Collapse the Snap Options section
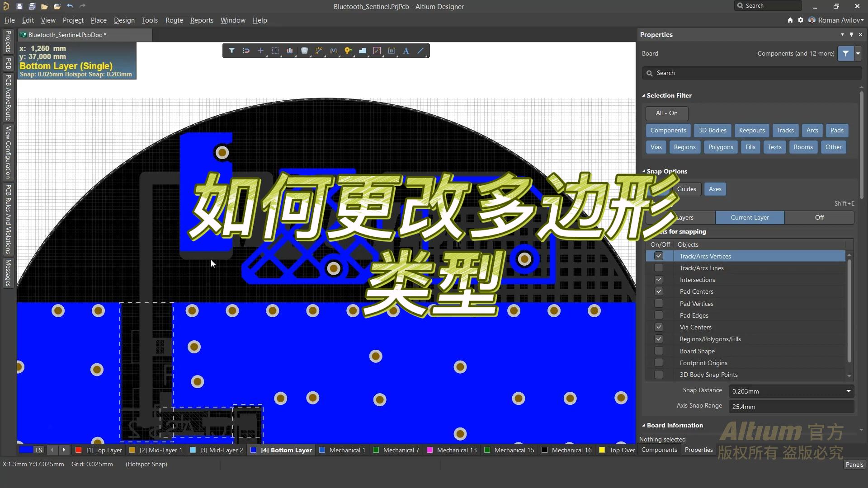Screen dimensions: 868x488 coord(644,171)
